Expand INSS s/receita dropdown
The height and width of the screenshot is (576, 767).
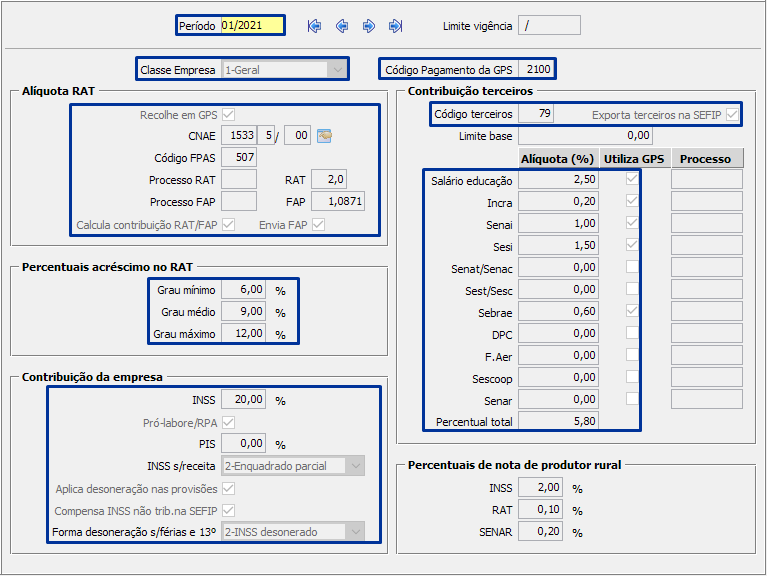(355, 466)
